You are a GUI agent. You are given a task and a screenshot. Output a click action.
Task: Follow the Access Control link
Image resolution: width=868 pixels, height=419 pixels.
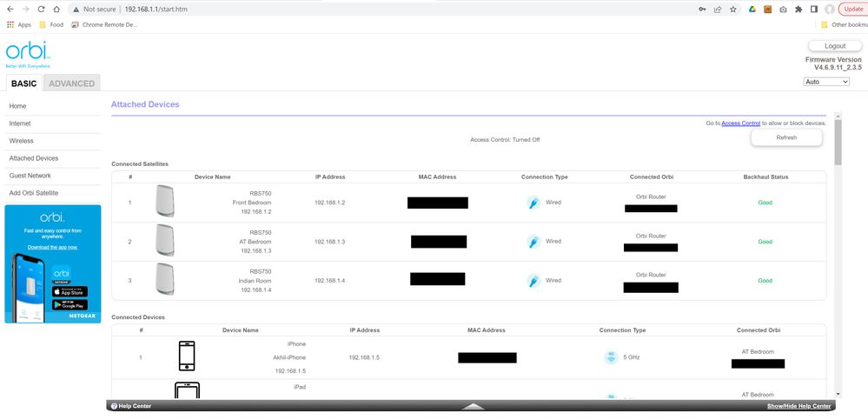[740, 123]
